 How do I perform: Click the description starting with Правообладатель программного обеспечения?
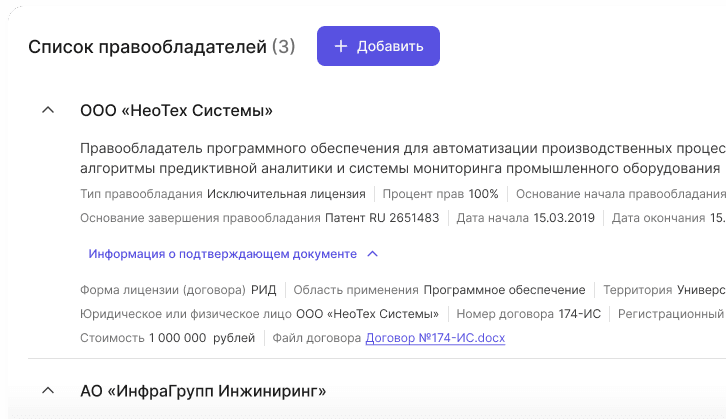[403, 158]
